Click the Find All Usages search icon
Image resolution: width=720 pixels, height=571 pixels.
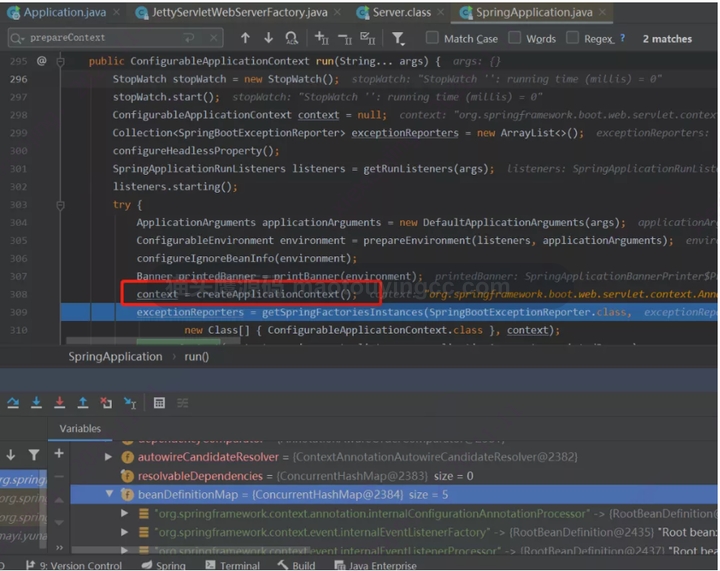tap(292, 38)
